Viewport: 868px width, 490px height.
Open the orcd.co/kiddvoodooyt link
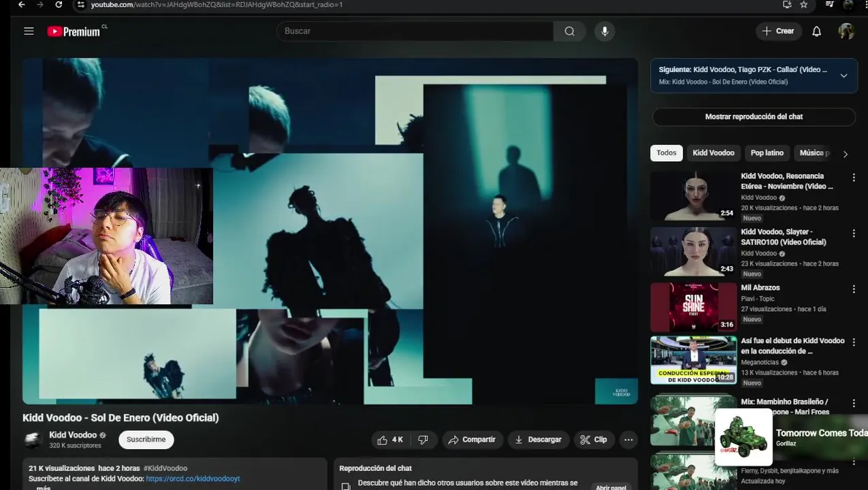(193, 478)
